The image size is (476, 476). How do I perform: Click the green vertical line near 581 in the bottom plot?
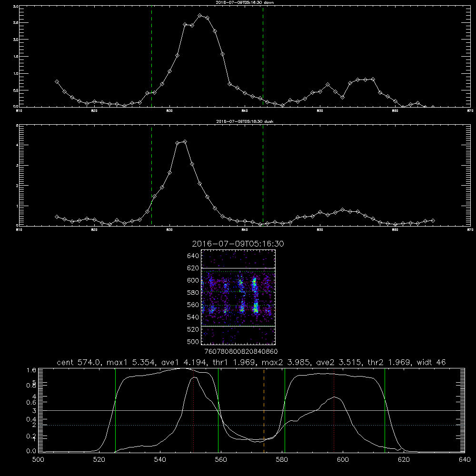click(x=285, y=410)
